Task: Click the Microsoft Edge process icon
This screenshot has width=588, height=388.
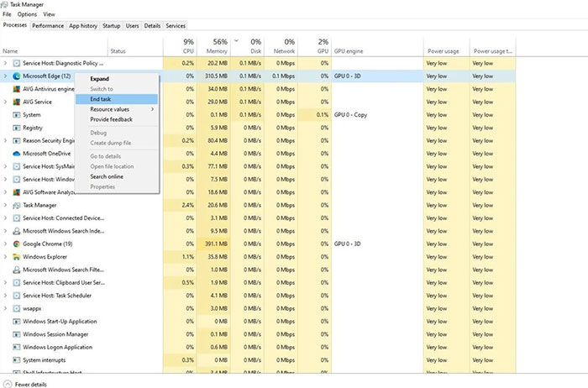Action: tap(17, 76)
